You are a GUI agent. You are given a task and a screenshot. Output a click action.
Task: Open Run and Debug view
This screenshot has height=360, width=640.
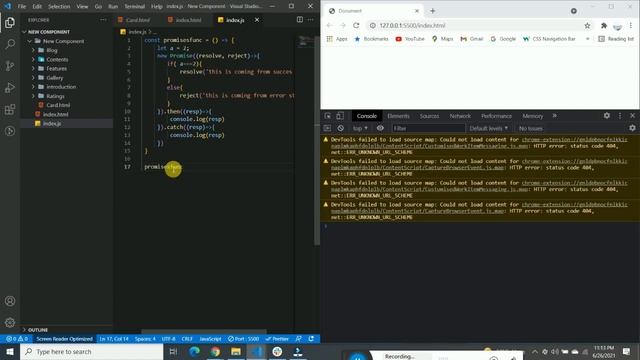(x=10, y=87)
